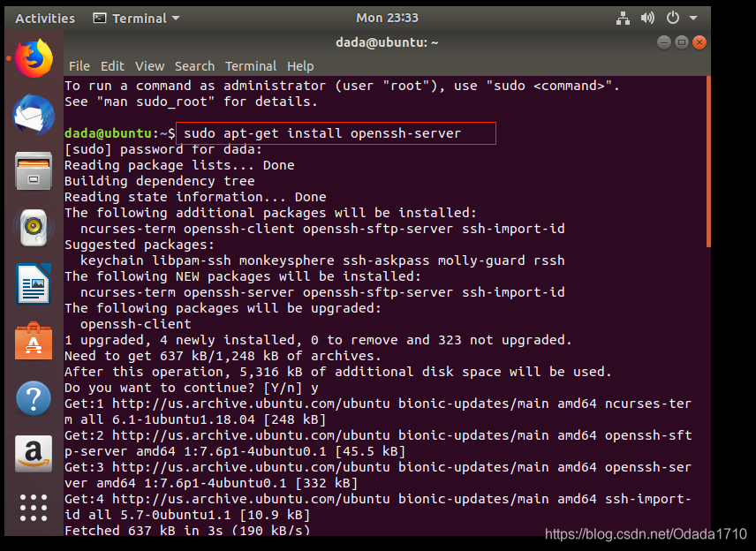This screenshot has width=756, height=551.
Task: Click the Get:1 archive URL line
Action: click(378, 404)
